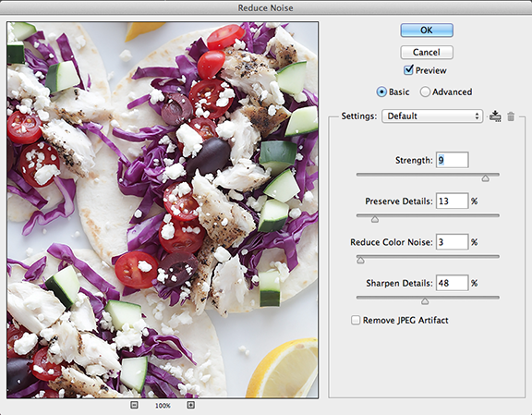Click the Sharpen Details value field

click(x=453, y=283)
